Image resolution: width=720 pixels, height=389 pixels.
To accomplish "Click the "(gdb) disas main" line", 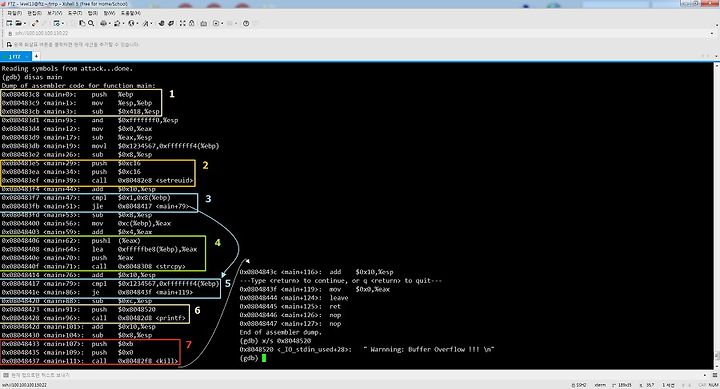I will tap(32, 77).
